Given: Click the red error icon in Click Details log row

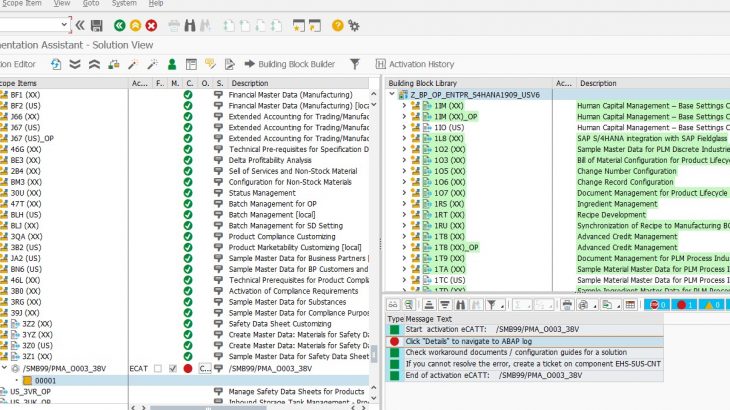Looking at the screenshot, I should pyautogui.click(x=395, y=341).
